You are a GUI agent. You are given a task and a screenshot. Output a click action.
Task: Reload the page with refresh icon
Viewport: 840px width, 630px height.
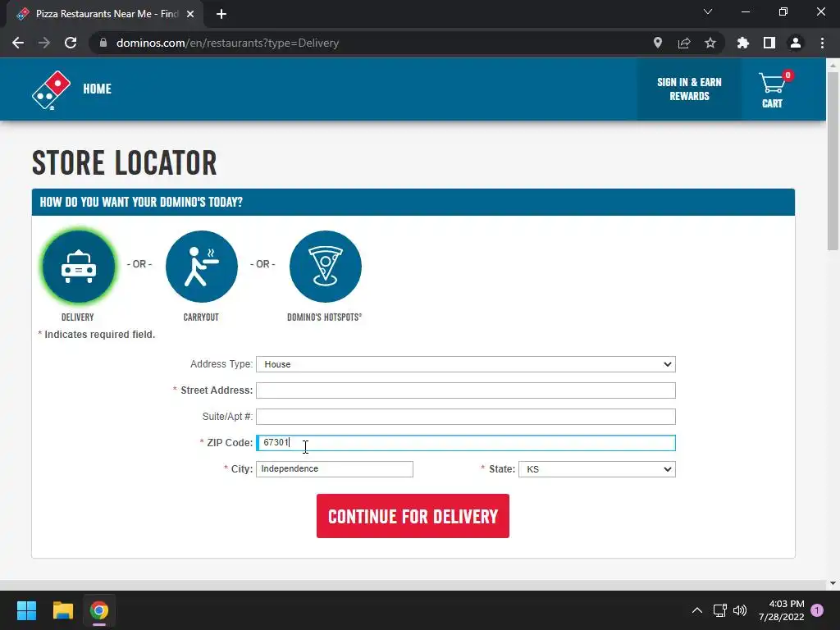(71, 43)
